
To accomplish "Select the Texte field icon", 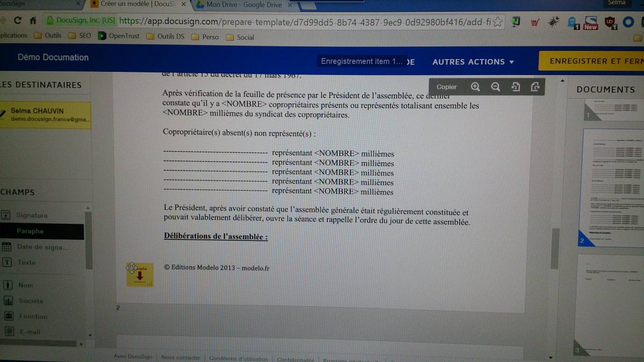I will [x=7, y=262].
